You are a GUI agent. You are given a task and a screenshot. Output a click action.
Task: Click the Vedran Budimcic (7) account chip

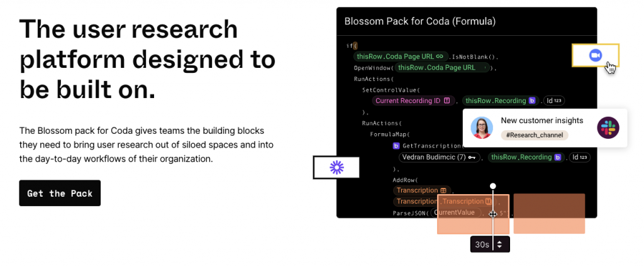(x=440, y=157)
